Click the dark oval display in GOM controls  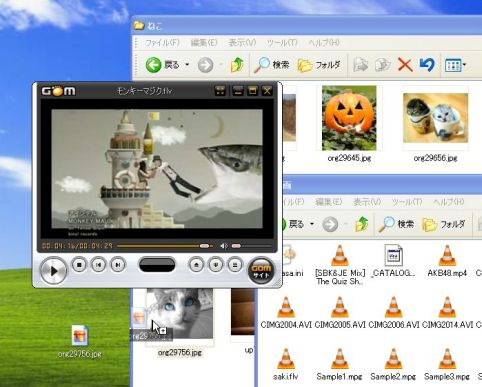pyautogui.click(x=157, y=265)
